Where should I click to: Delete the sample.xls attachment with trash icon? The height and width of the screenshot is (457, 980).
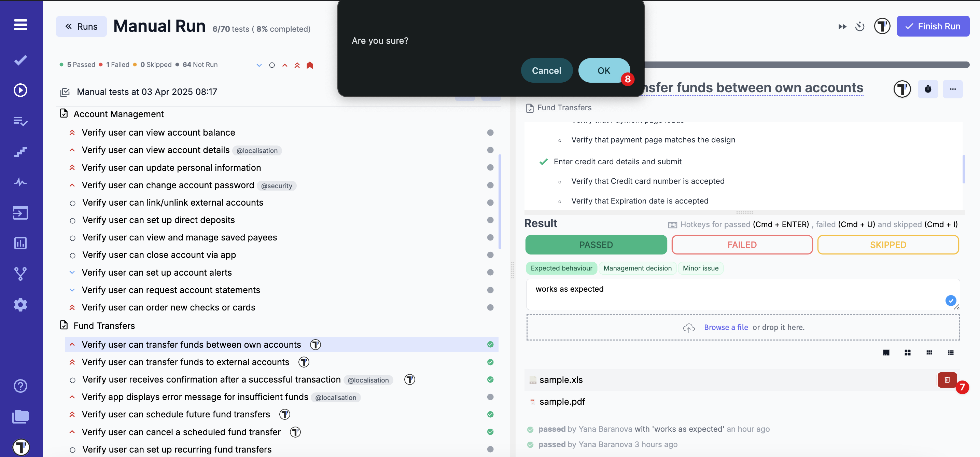coord(947,379)
